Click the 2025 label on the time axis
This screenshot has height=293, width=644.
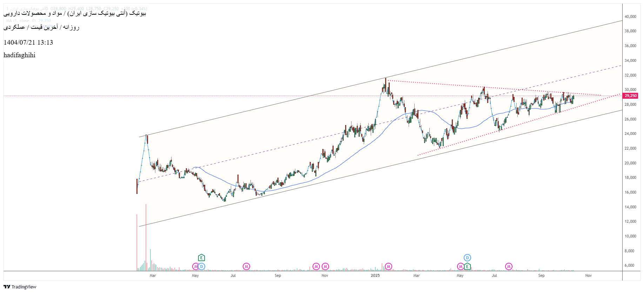tap(375, 275)
